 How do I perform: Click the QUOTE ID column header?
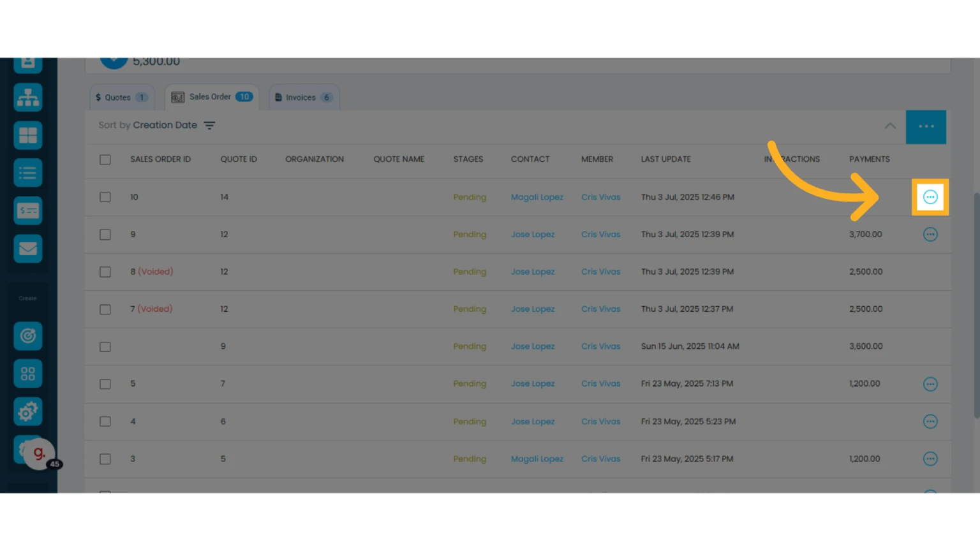pyautogui.click(x=239, y=159)
